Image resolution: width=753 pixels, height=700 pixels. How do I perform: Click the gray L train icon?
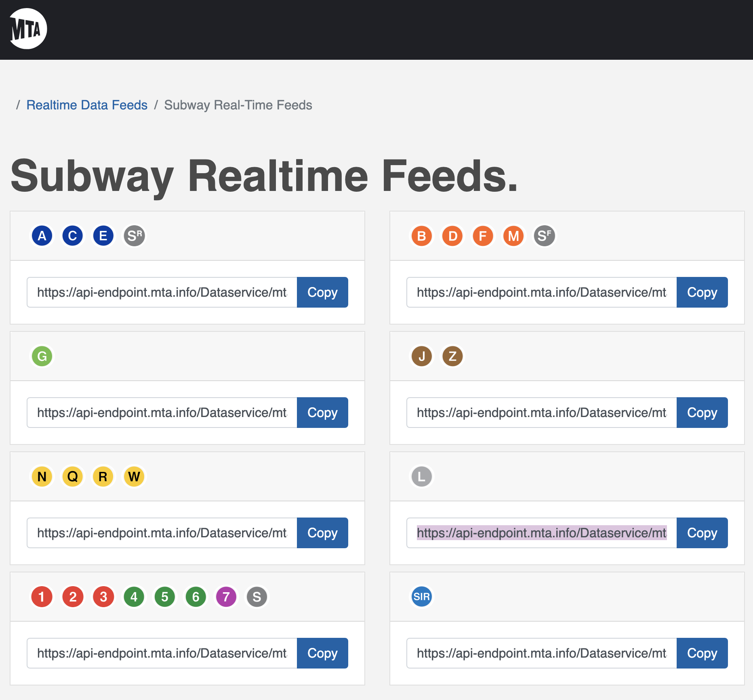pyautogui.click(x=422, y=476)
